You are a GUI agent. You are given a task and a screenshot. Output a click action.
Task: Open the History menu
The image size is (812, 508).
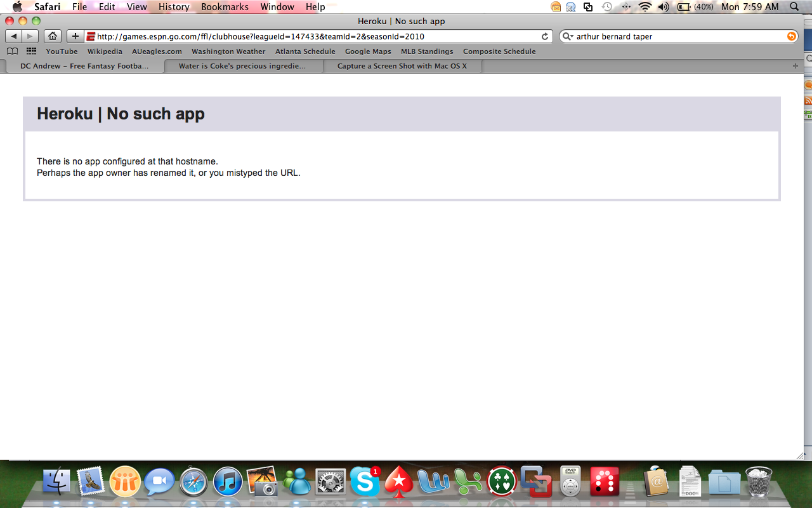[174, 7]
